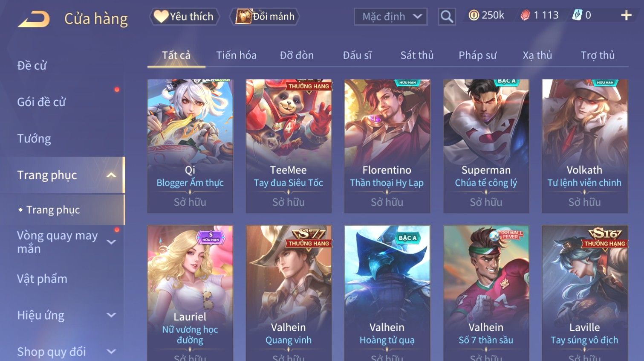Switch to the Pháp sư tab
The width and height of the screenshot is (644, 361).
[477, 55]
